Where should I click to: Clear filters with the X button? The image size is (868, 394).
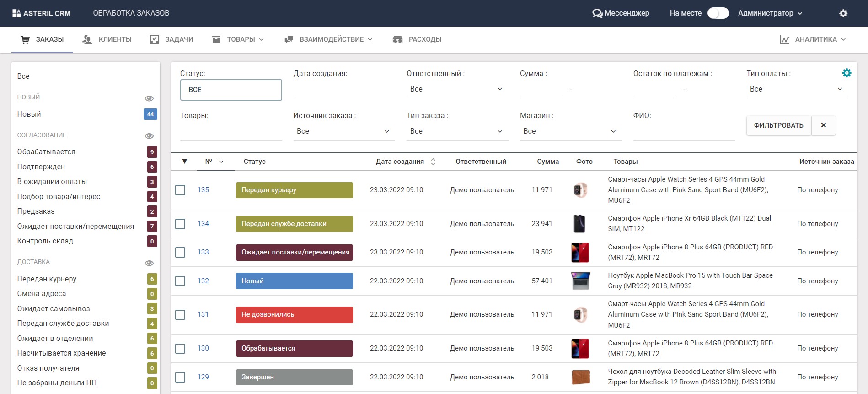(823, 125)
